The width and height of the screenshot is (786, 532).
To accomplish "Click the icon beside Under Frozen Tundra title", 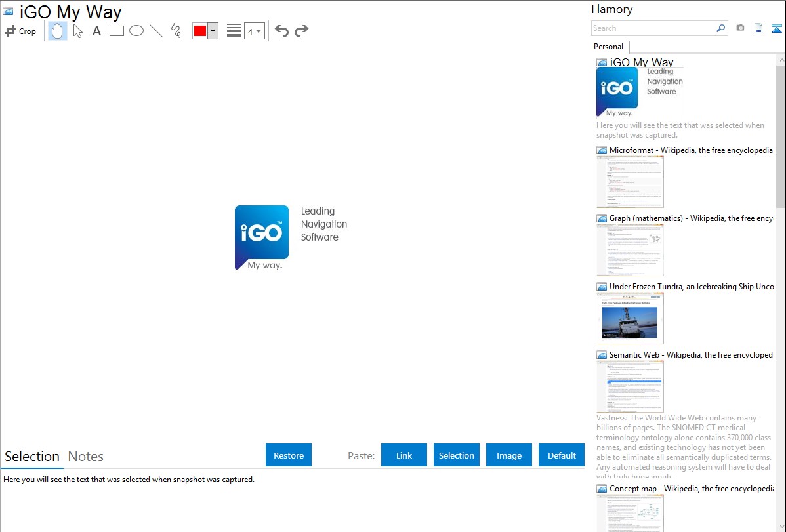I will point(602,287).
